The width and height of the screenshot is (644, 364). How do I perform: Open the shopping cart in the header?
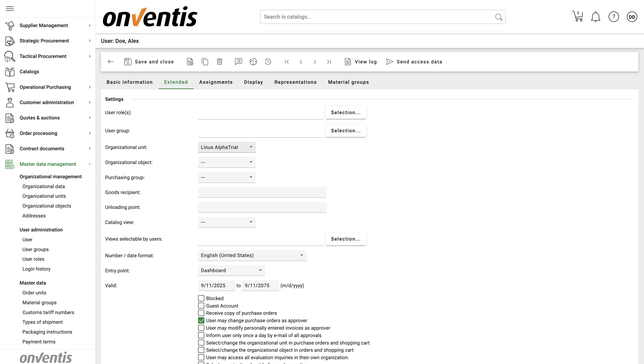[578, 16]
